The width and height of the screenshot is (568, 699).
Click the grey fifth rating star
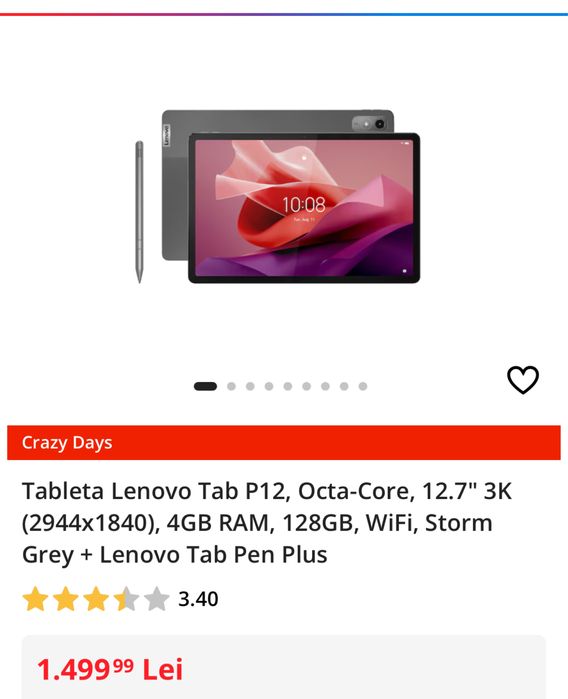click(156, 598)
